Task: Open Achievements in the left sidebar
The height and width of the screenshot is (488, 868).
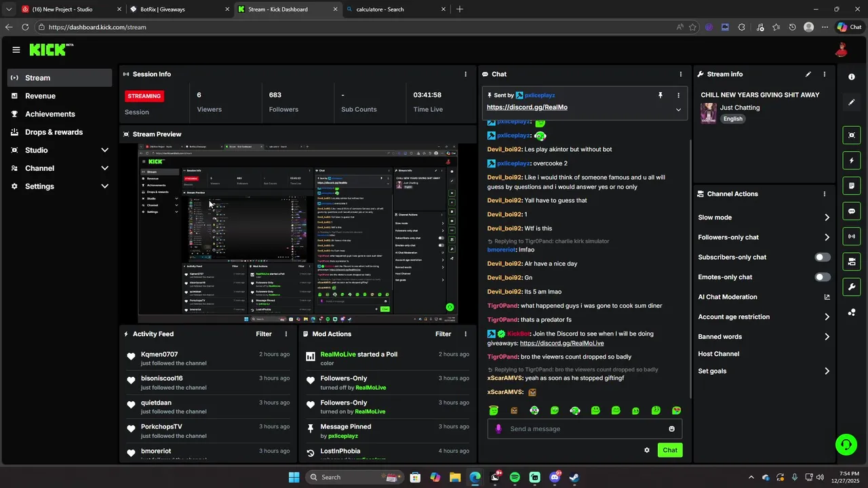Action: click(x=60, y=114)
